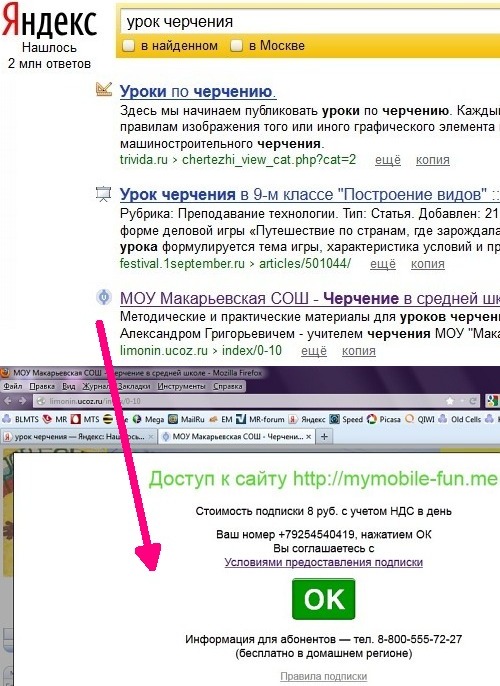Click the Yandex logo
The width and height of the screenshot is (500, 686).
pyautogui.click(x=49, y=20)
